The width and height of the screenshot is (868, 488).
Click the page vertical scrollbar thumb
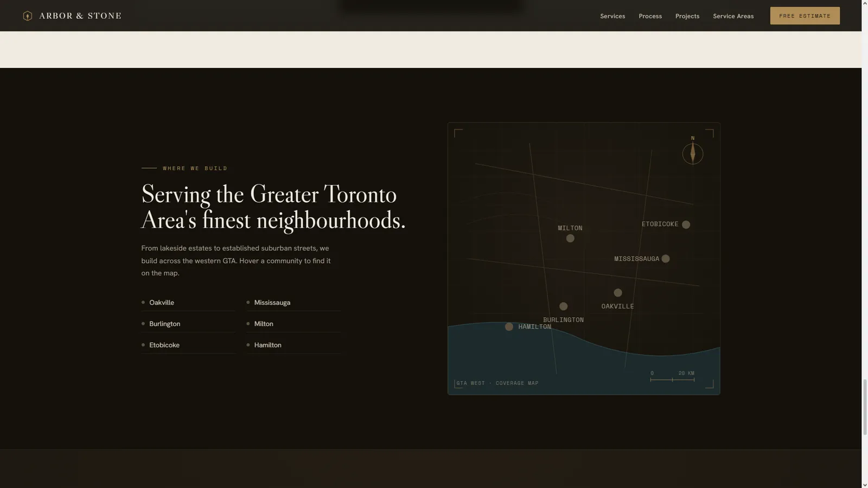(x=865, y=408)
